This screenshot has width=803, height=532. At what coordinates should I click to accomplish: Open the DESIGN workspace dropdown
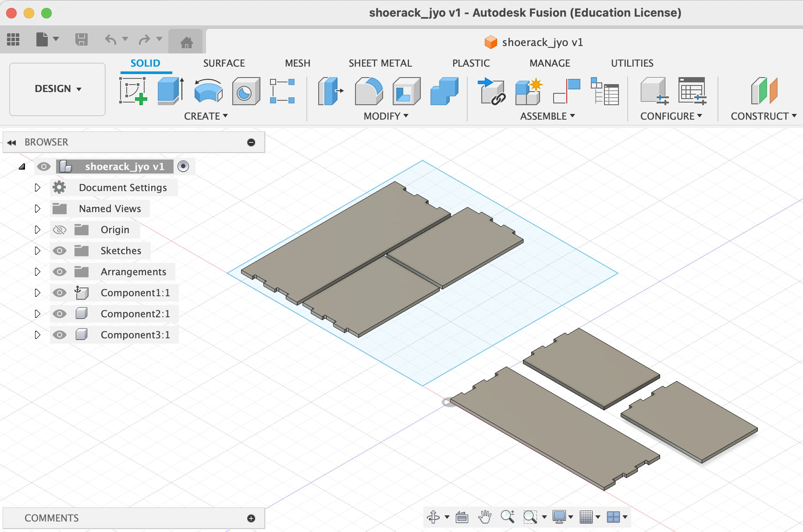pos(57,89)
